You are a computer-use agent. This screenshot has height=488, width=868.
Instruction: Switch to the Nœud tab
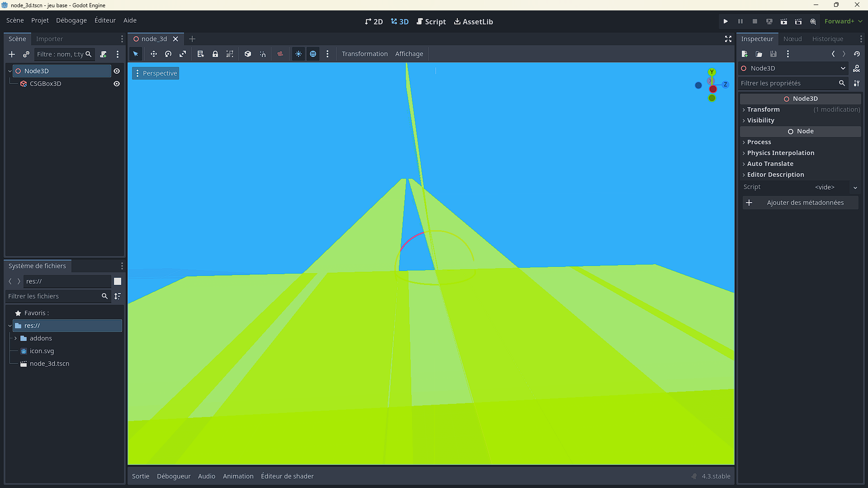792,39
